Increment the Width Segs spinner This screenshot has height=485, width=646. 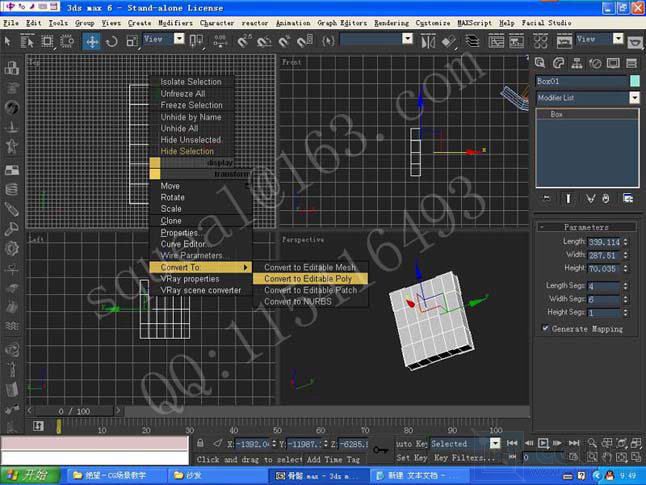click(x=626, y=296)
